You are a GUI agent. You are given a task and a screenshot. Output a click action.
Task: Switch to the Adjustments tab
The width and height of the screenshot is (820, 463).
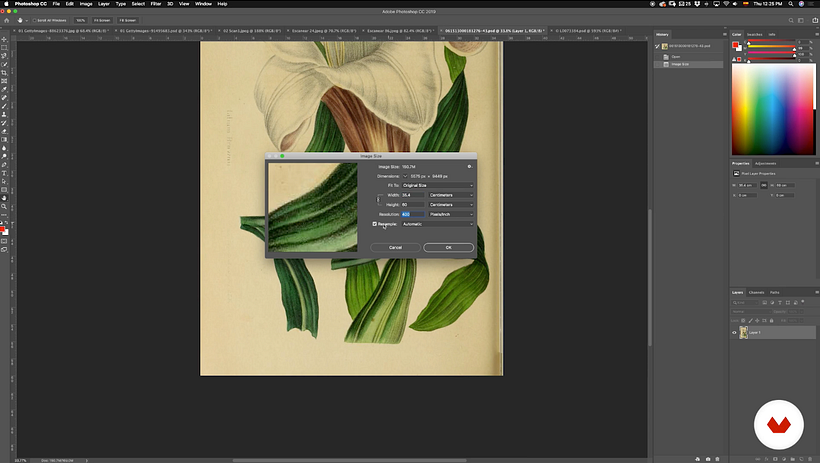coord(765,163)
